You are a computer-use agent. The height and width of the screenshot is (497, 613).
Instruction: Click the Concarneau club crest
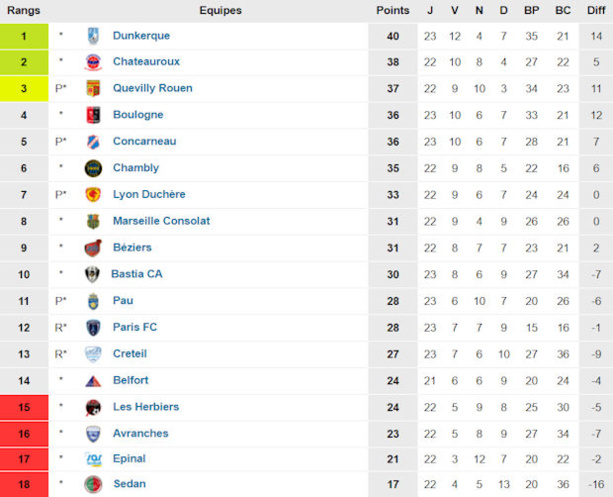click(x=93, y=142)
